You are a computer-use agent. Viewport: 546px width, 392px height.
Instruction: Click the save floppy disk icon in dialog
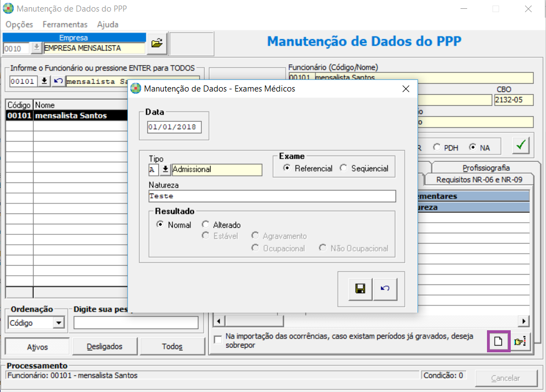pyautogui.click(x=360, y=288)
